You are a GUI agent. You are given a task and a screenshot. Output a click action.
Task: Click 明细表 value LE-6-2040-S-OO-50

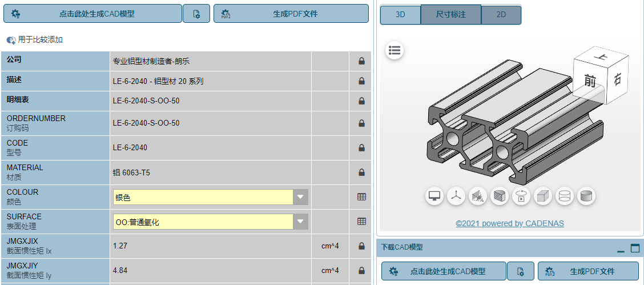146,101
